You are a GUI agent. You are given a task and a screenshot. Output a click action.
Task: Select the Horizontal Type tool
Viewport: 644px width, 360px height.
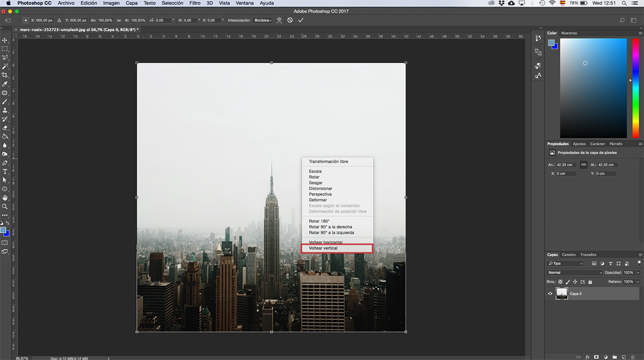5,172
